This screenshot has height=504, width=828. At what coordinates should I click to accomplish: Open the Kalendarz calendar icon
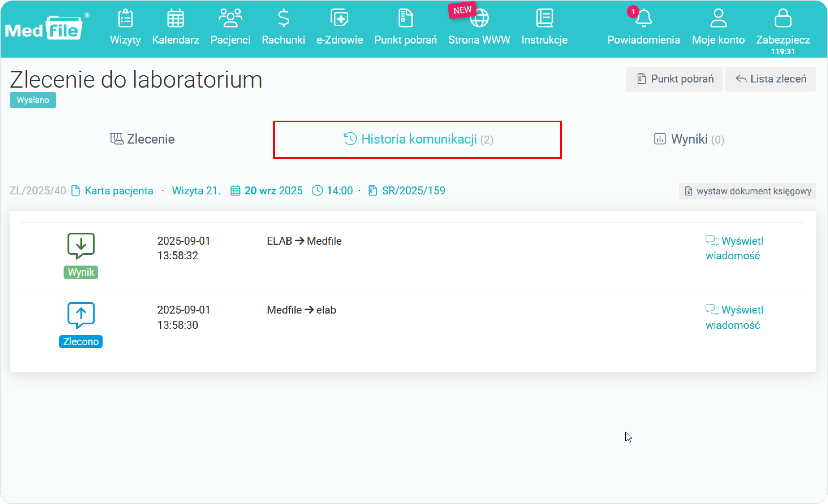coord(175,18)
